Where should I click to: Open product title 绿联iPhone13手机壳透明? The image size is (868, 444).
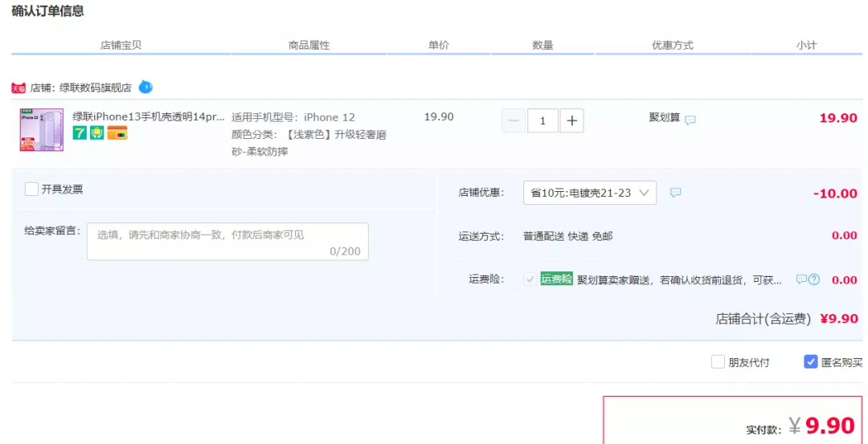(x=149, y=116)
